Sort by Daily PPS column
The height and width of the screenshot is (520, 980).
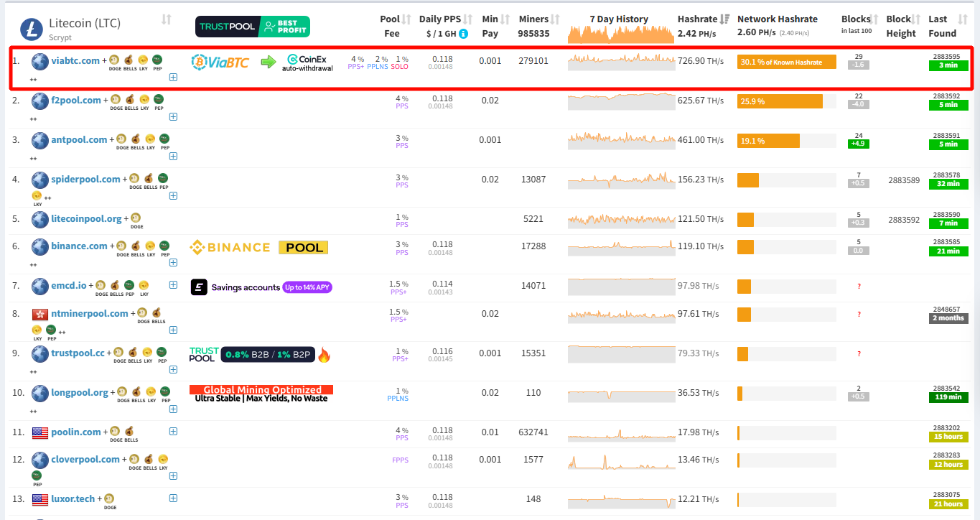tap(468, 19)
